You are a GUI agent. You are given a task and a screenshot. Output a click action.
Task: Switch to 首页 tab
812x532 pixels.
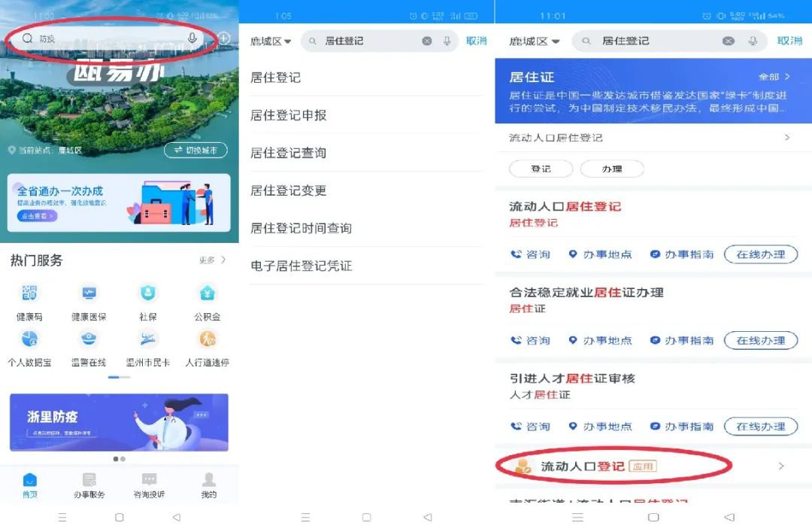click(x=30, y=485)
